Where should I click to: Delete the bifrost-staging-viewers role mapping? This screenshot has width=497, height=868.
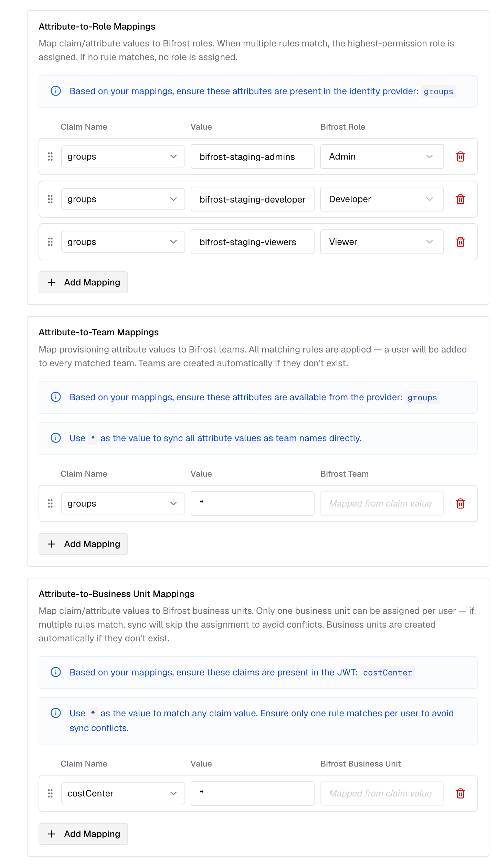460,242
